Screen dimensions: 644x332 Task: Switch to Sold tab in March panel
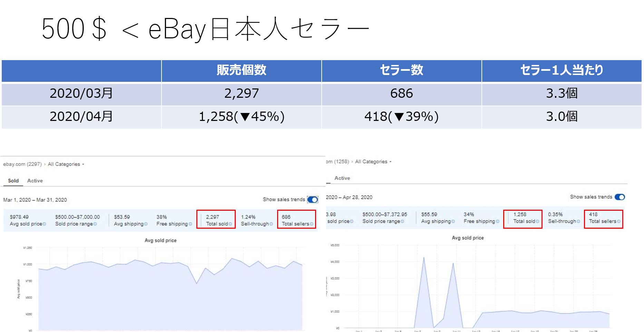coord(13,181)
